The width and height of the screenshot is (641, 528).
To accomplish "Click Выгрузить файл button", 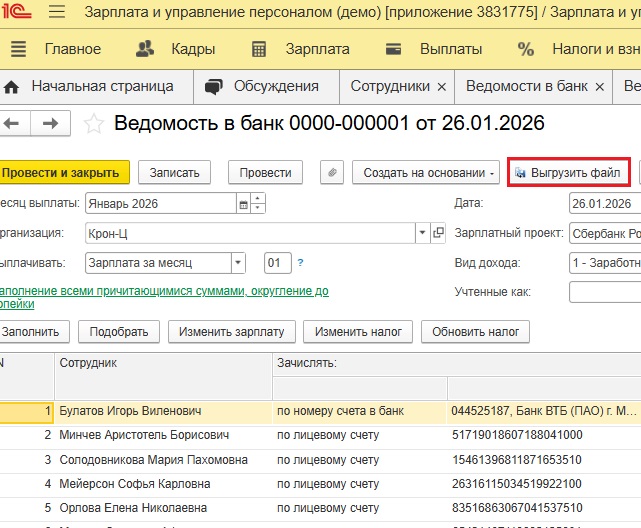I will point(569,172).
